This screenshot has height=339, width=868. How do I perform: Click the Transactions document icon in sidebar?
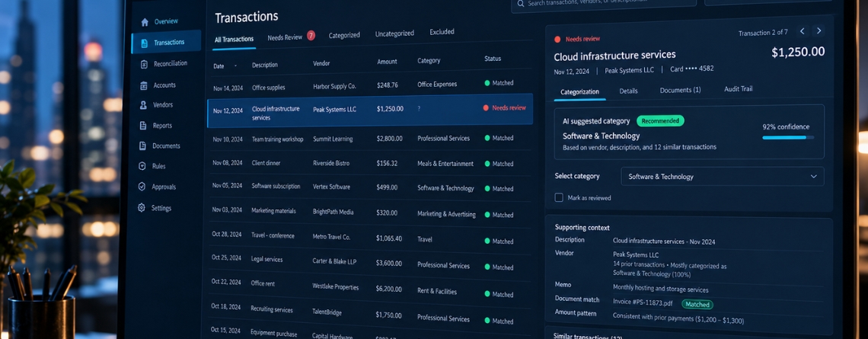(x=145, y=43)
